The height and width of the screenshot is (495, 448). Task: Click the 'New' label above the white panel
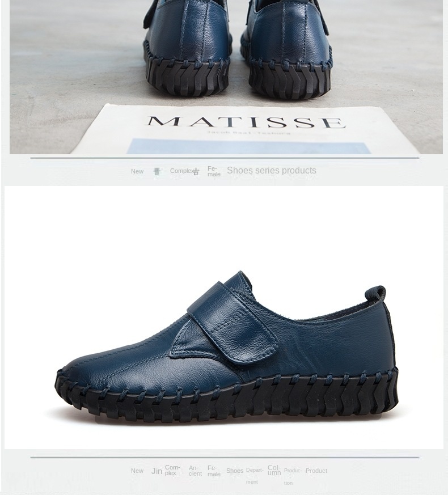tap(137, 171)
